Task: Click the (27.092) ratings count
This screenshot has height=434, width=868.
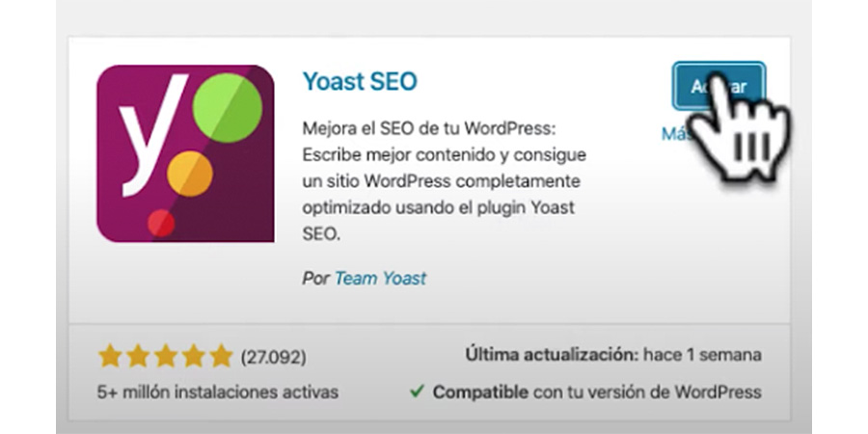Action: tap(274, 357)
